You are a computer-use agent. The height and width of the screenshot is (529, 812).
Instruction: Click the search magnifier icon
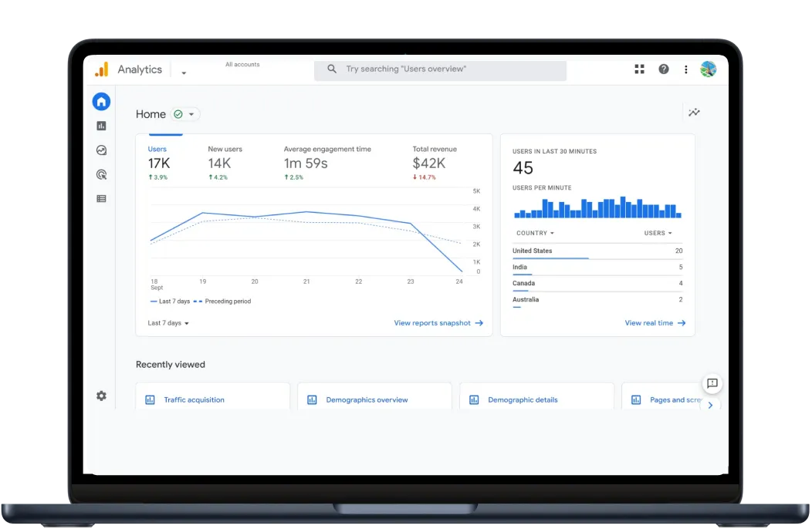coord(332,69)
